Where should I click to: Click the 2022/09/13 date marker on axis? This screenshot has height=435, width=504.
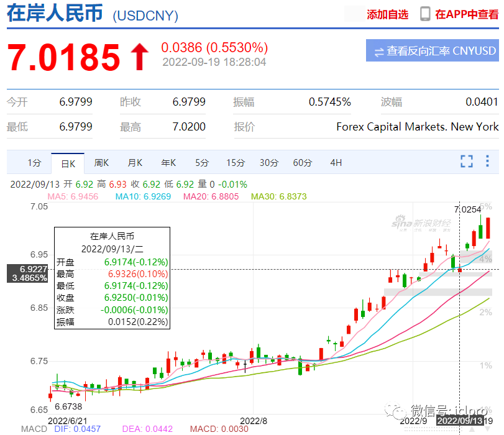460,421
